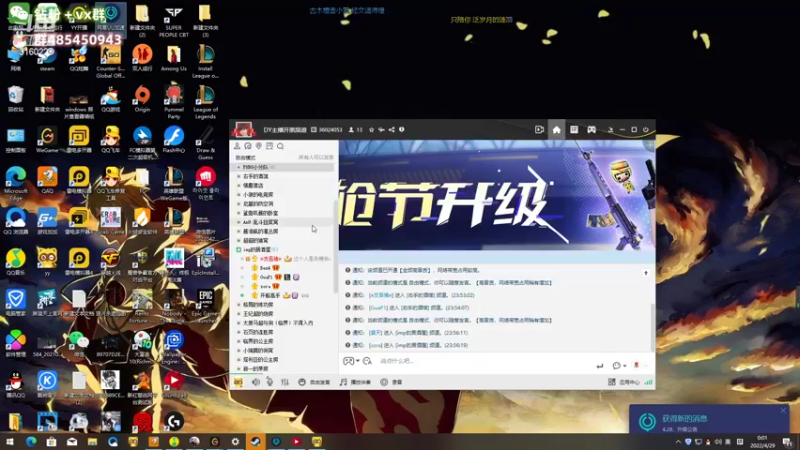Screen dimensions: 800x450
Task: Open the SUPER PEOPLE CBT desktop shortcut
Action: tap(173, 21)
